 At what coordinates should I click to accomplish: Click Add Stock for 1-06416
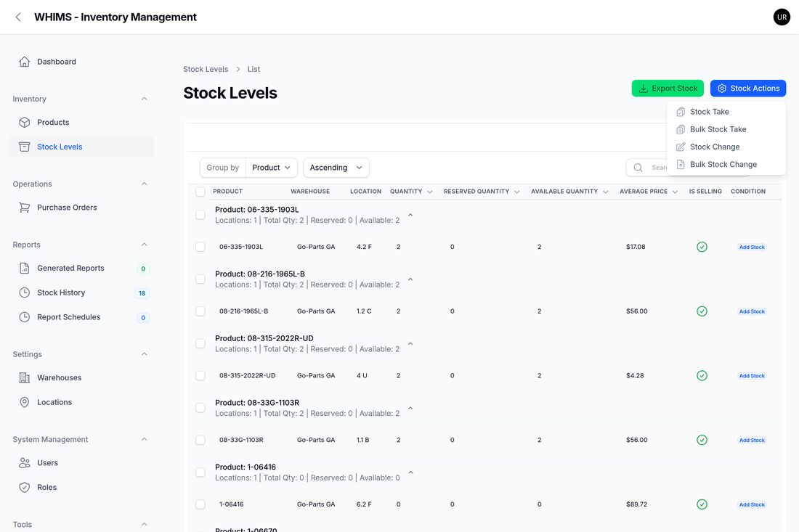752,504
